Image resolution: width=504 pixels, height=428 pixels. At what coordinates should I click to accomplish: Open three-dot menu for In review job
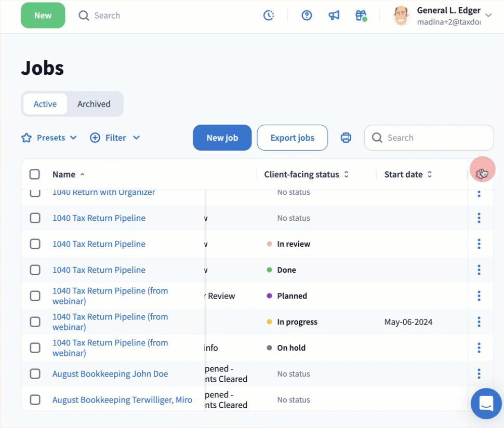pos(479,244)
